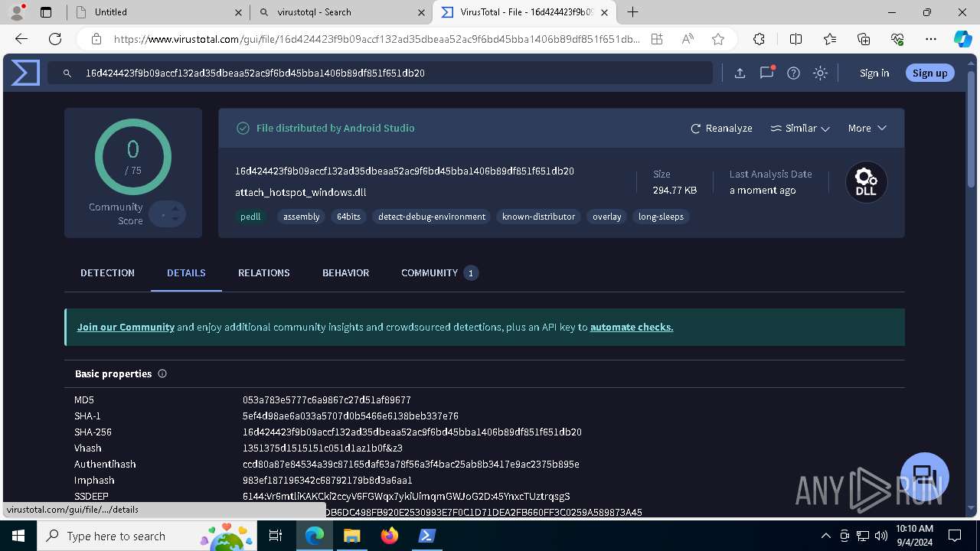Switch to the DETECTION tab
This screenshot has height=551, width=980.
[x=107, y=272]
